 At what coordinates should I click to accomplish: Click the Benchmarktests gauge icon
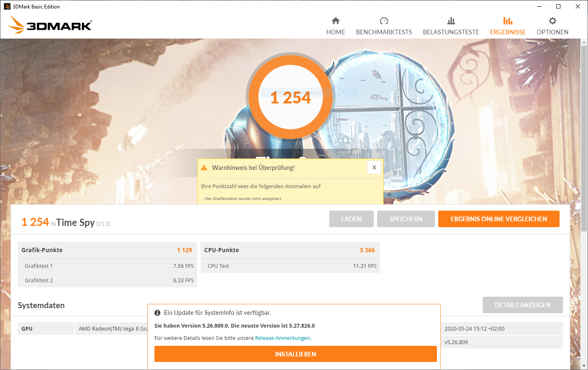[384, 21]
